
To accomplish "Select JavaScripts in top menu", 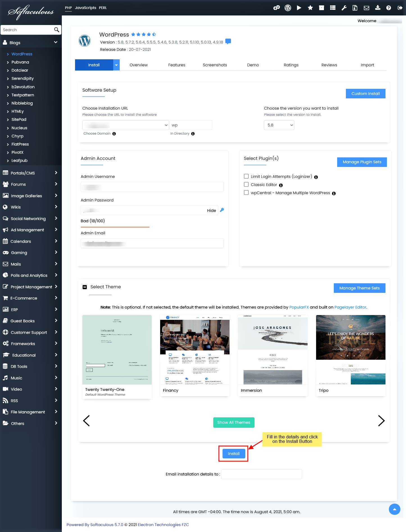I will pyautogui.click(x=85, y=8).
